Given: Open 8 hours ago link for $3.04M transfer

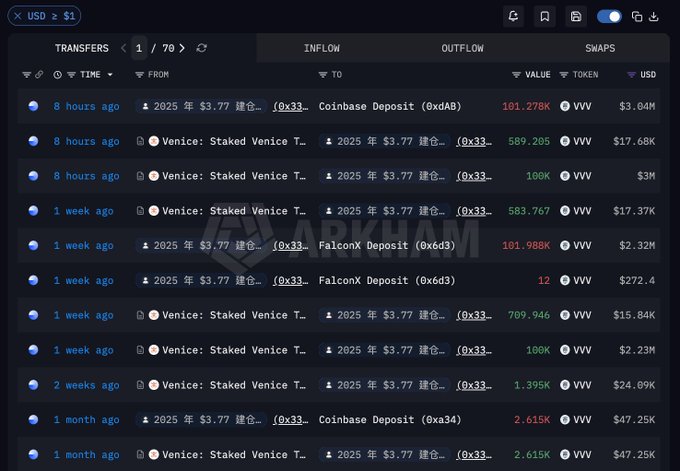Looking at the screenshot, I should [86, 106].
